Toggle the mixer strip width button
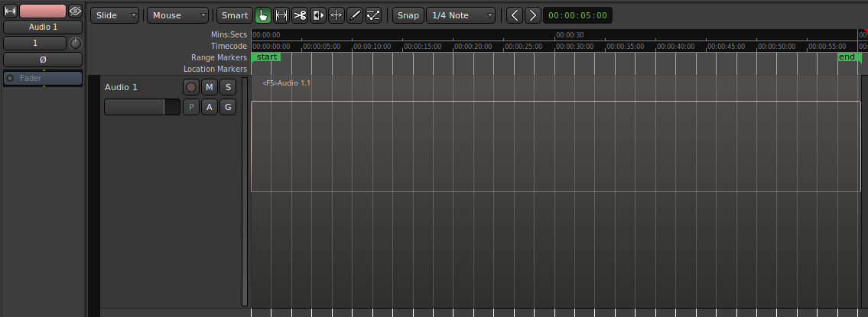The width and height of the screenshot is (868, 317). pyautogui.click(x=11, y=11)
